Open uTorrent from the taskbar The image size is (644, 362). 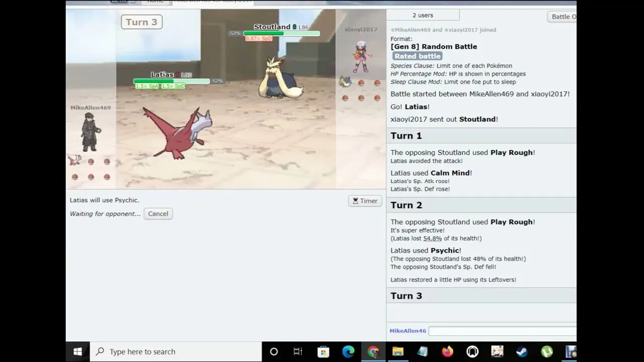click(x=547, y=351)
